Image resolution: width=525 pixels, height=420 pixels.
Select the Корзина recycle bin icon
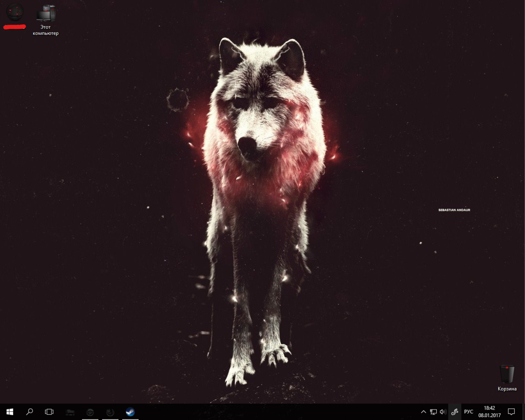tap(507, 378)
